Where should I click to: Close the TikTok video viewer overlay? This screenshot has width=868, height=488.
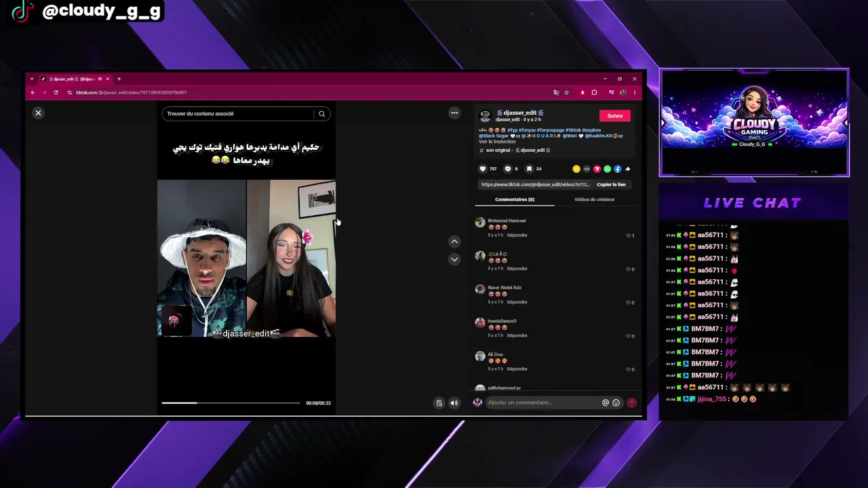coord(38,113)
